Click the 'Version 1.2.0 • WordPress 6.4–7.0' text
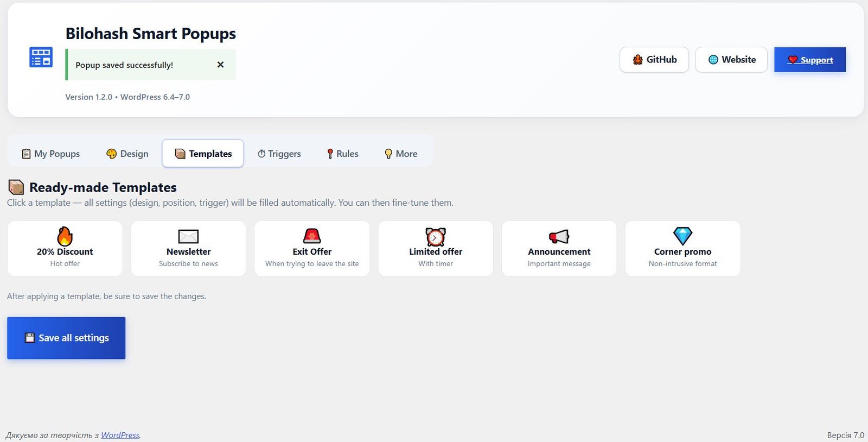 tap(127, 97)
